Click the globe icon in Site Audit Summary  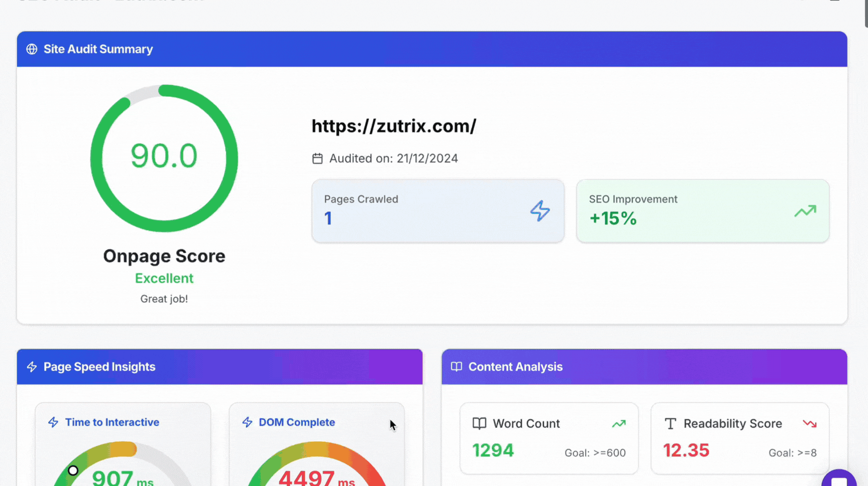tap(32, 49)
